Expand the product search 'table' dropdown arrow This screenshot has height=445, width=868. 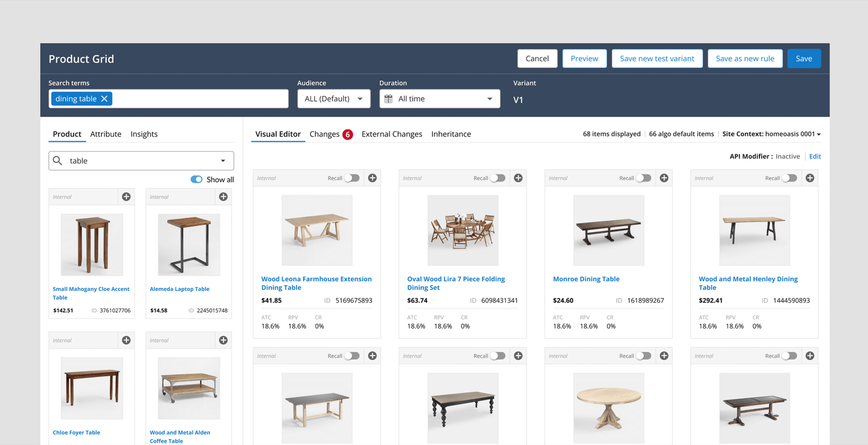click(x=223, y=161)
